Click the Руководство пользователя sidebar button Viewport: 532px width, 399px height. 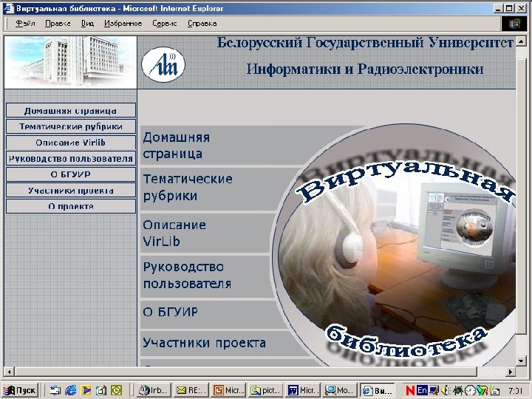coord(71,158)
